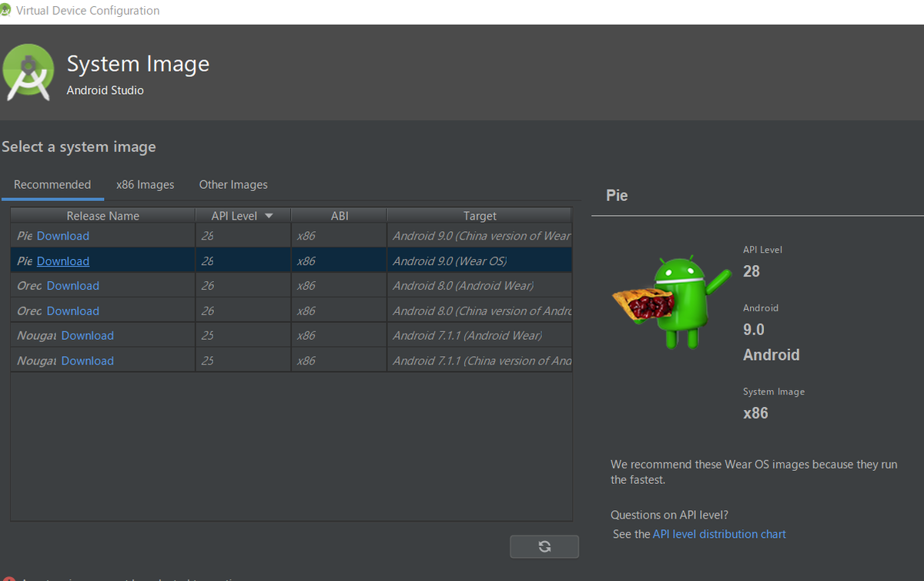Sort by Release Name column header
924x581 pixels.
[x=103, y=216]
